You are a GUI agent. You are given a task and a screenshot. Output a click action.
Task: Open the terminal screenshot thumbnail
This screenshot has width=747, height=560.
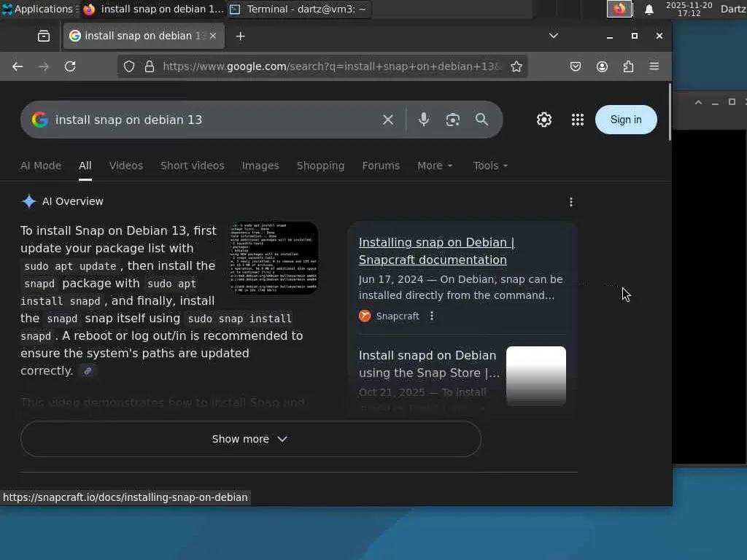(x=274, y=257)
